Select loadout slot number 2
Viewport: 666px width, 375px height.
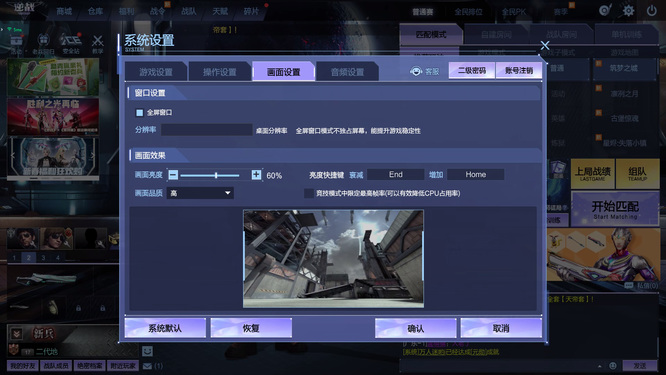[28, 257]
